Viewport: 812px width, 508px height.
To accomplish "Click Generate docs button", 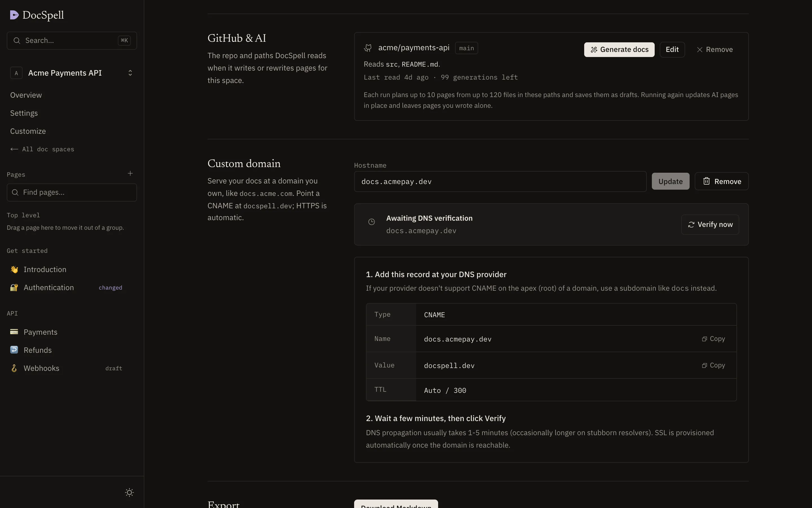I will point(619,50).
